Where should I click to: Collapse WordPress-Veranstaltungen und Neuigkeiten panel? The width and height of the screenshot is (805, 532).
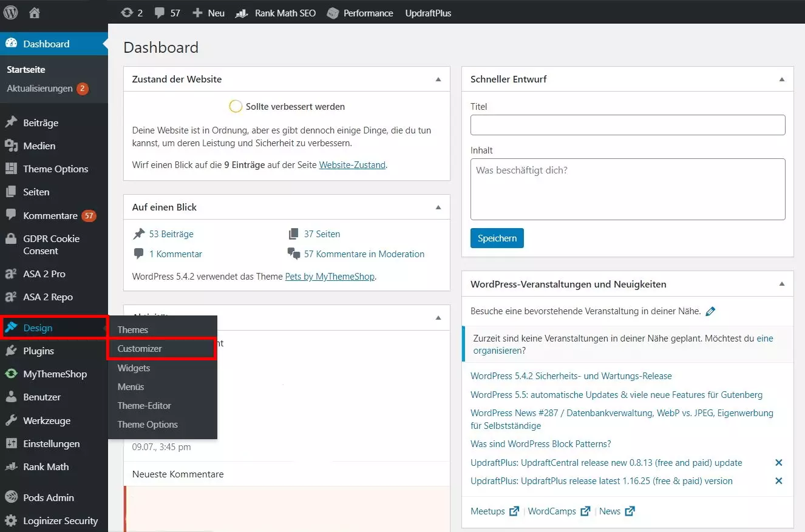click(782, 284)
